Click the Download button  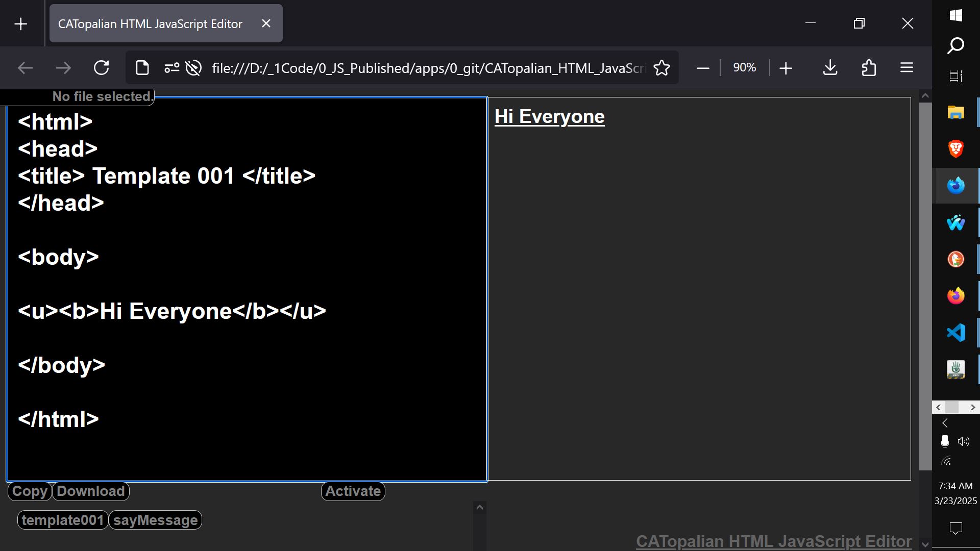click(91, 491)
